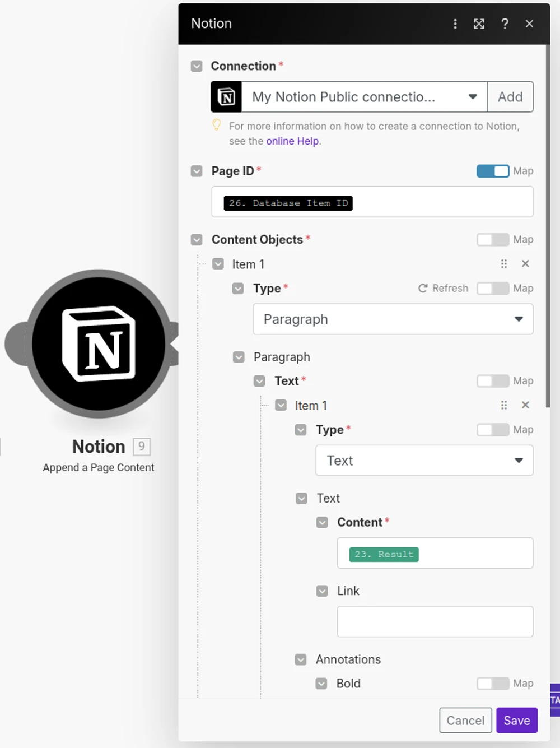This screenshot has height=748, width=560.
Task: Collapse the nested Text Item 1
Action: (x=281, y=405)
